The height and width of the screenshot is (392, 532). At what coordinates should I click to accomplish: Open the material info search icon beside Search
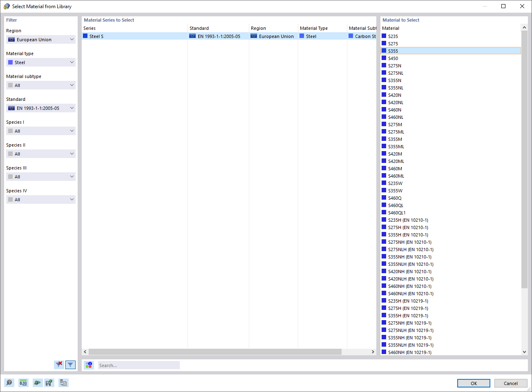coord(89,365)
